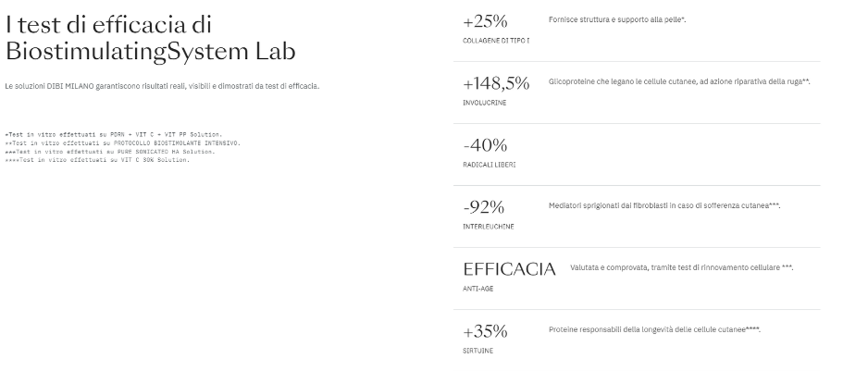Viewport: 868px width, 371px height.
Task: Click the 'Proteine responsabili della longevità' description
Action: [x=654, y=330]
